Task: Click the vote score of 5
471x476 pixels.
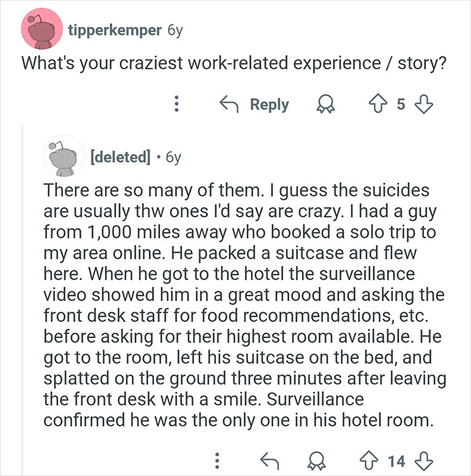Action: 400,105
